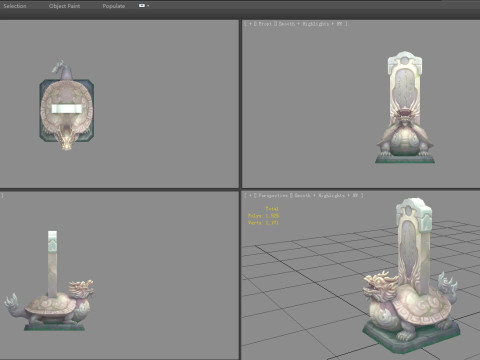The height and width of the screenshot is (360, 480).
Task: Click the Polys count statistic text
Action: pyautogui.click(x=263, y=216)
